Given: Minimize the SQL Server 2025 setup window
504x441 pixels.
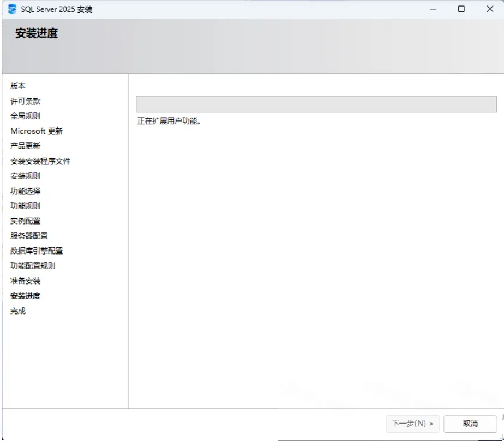Looking at the screenshot, I should [x=433, y=9].
